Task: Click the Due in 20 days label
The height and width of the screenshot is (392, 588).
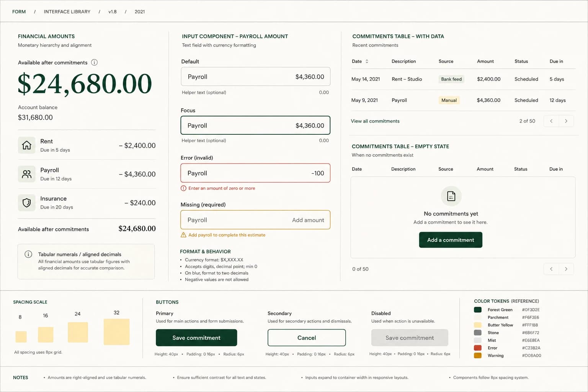Action: pyautogui.click(x=57, y=207)
